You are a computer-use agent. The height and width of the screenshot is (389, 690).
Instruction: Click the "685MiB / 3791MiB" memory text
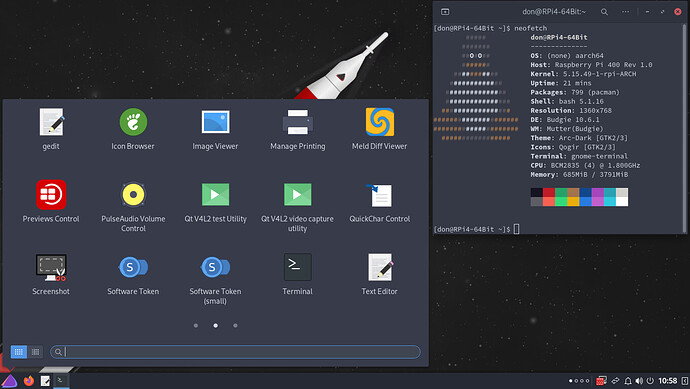pyautogui.click(x=595, y=175)
